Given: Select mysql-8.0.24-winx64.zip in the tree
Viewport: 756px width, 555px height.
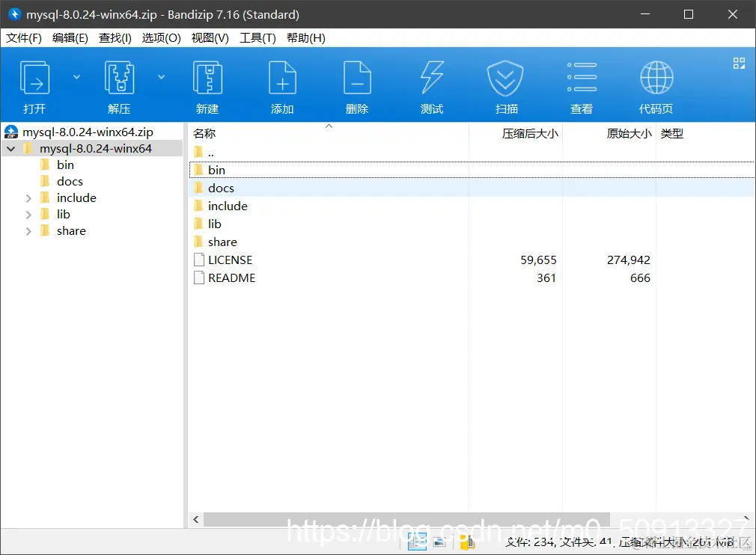Looking at the screenshot, I should coord(88,132).
